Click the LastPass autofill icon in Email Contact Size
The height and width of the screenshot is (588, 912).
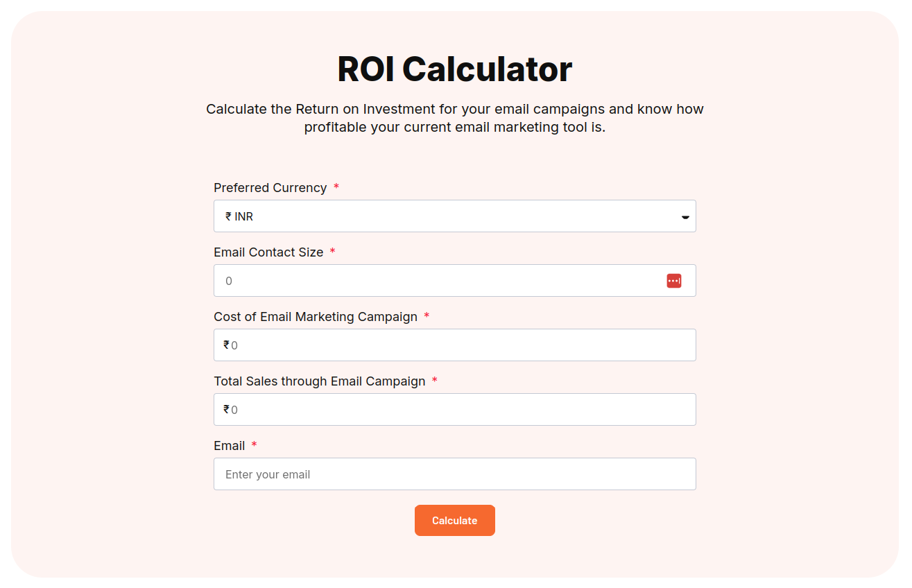[x=673, y=280]
